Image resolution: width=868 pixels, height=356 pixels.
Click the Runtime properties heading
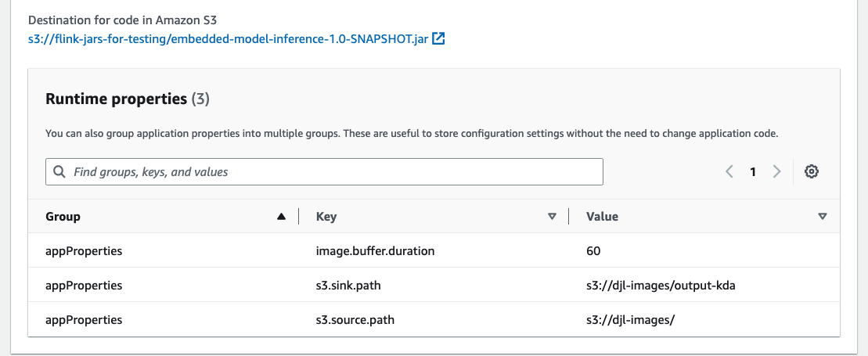coord(117,99)
